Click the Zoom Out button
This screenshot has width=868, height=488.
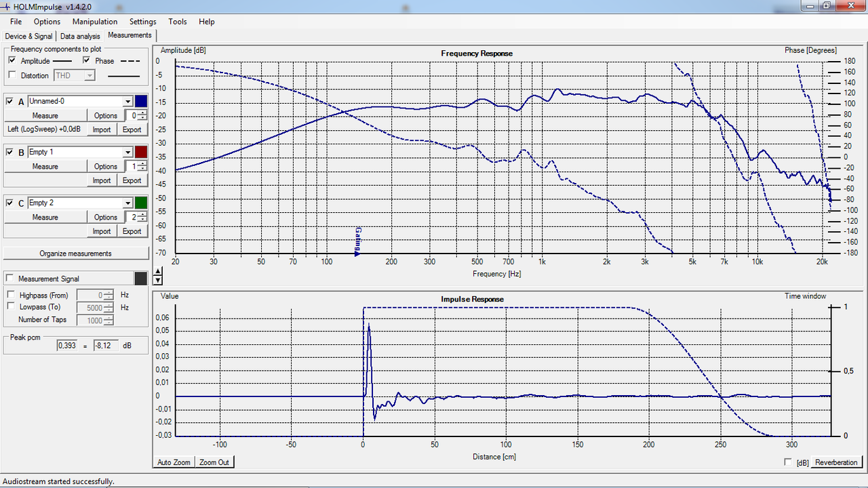[214, 462]
